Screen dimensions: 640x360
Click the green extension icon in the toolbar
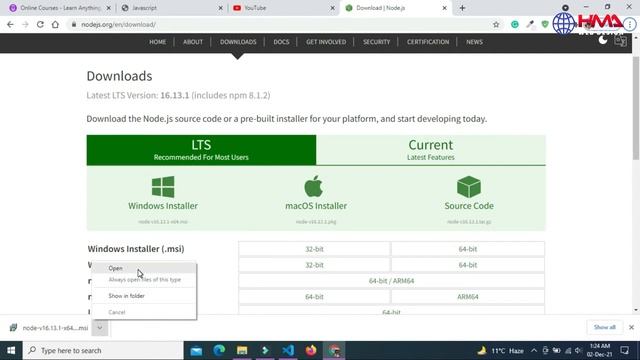coord(515,24)
